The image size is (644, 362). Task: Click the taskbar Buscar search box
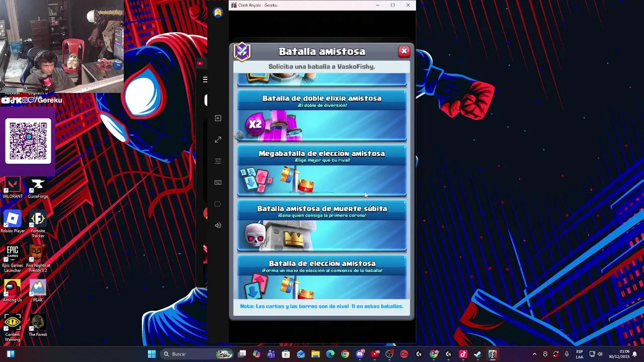point(197,354)
